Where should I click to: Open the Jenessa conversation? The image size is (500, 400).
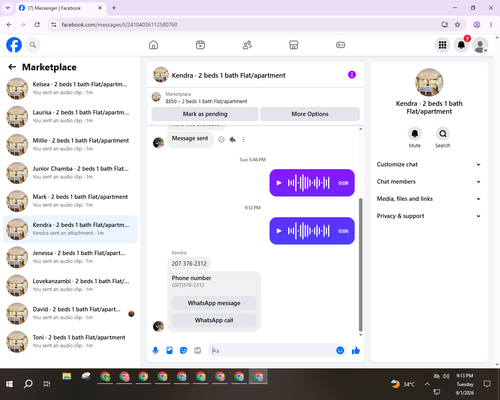pos(70,257)
